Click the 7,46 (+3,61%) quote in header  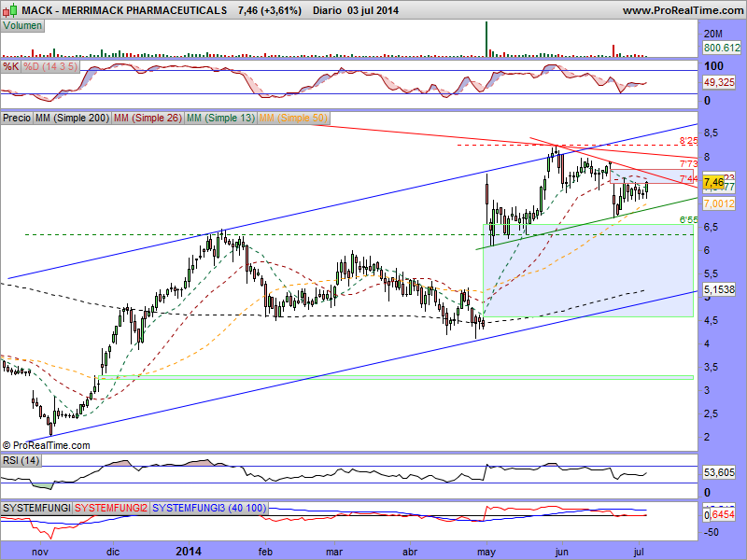(270, 10)
